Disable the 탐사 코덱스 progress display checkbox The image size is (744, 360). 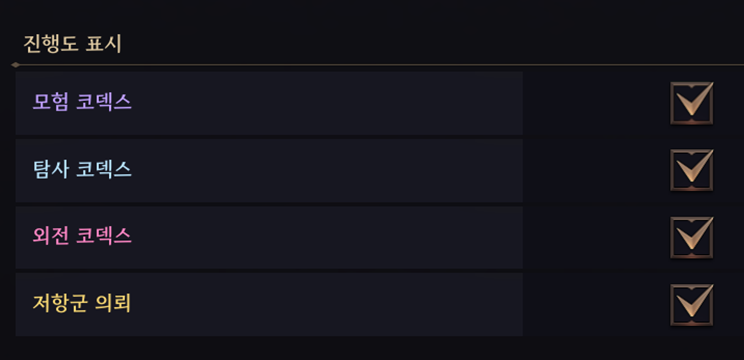coord(691,171)
